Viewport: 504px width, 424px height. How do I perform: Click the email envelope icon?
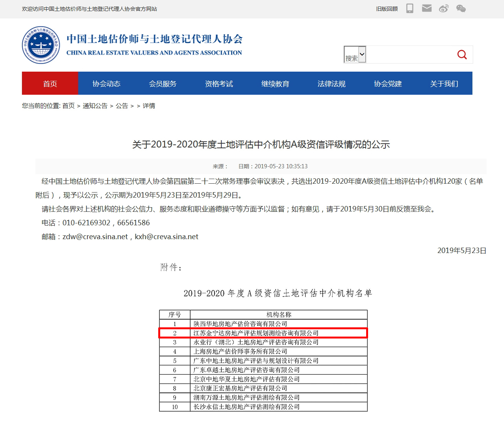[x=427, y=8]
